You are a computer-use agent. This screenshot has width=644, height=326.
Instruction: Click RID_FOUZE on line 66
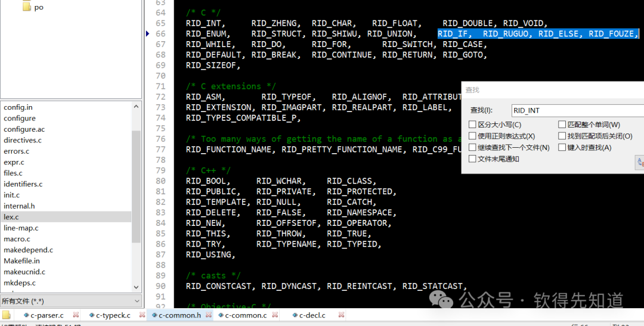point(611,33)
